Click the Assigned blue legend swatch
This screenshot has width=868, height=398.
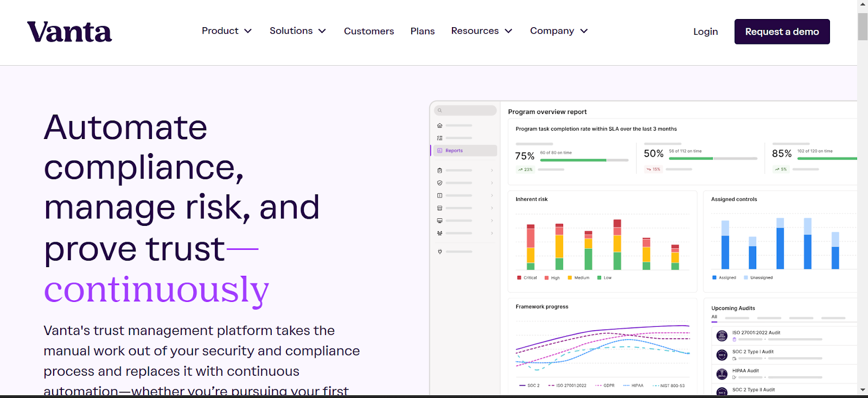tap(714, 277)
